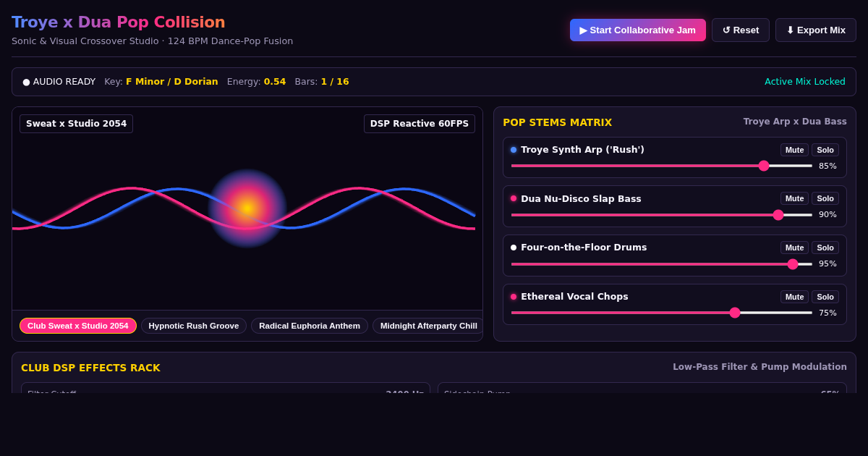Adjust the Ethereal Vocal Chops slider
The width and height of the screenshot is (868, 456).
pyautogui.click(x=662, y=313)
